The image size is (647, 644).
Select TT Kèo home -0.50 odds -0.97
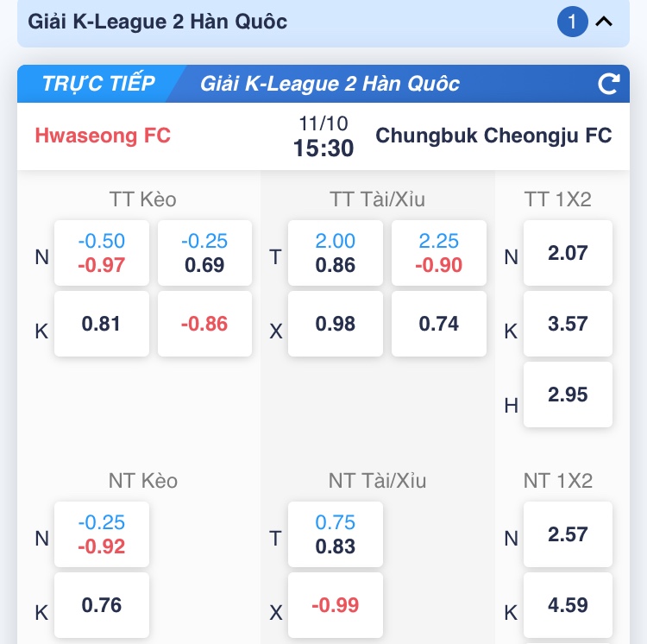coord(102,253)
